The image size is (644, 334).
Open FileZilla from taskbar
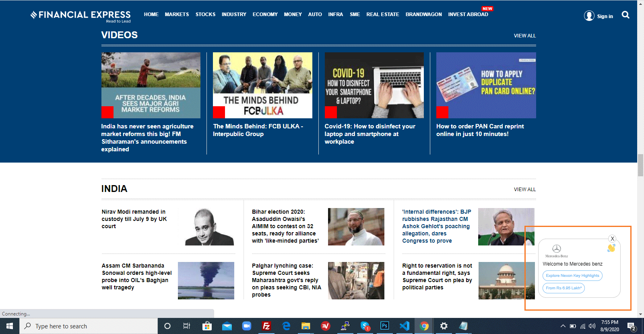pos(266,326)
